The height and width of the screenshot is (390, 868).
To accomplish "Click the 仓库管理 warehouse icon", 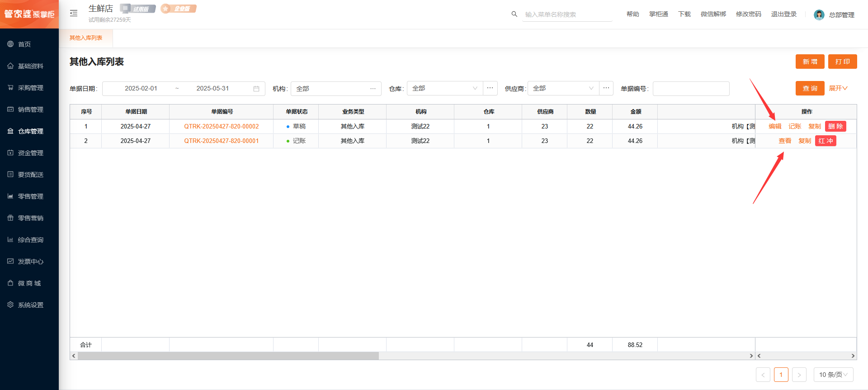I will 10,131.
